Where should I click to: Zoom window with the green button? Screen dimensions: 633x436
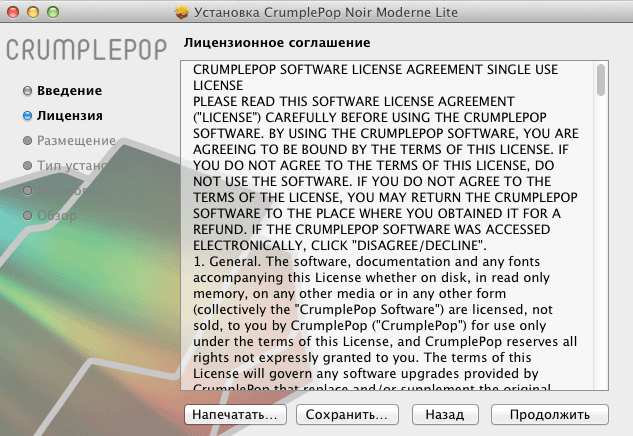pos(53,13)
